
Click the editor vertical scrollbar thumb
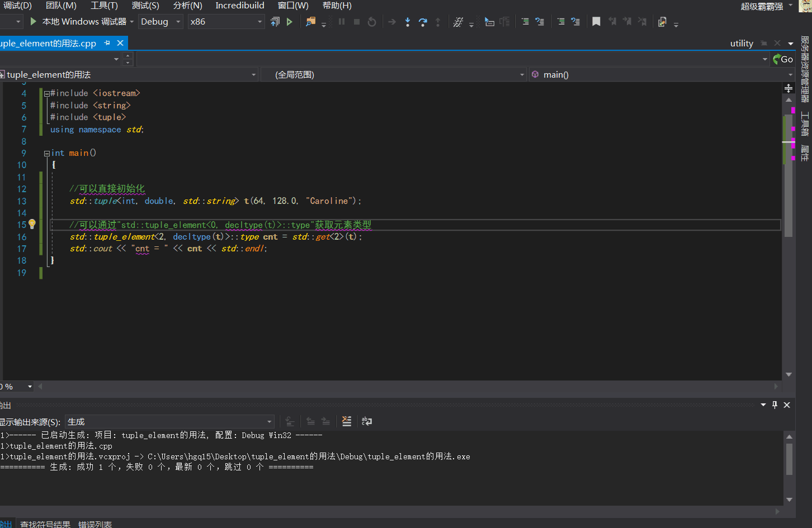coord(789,175)
